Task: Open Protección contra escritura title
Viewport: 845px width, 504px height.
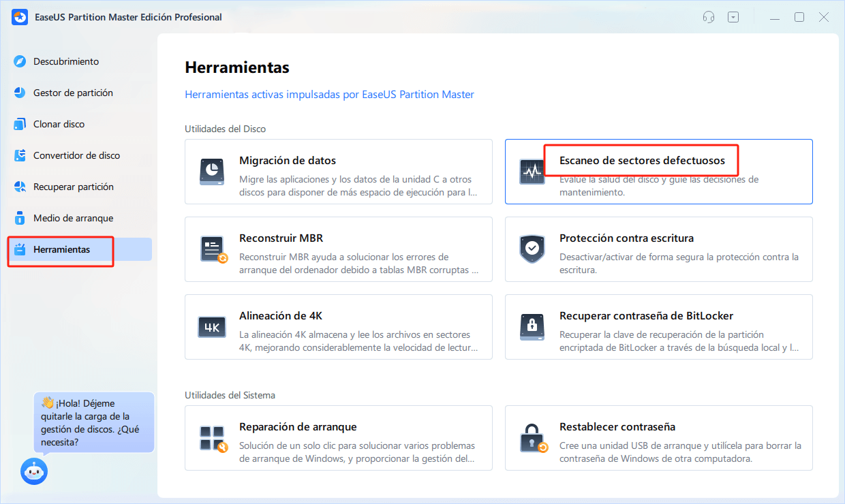Action: coord(626,238)
